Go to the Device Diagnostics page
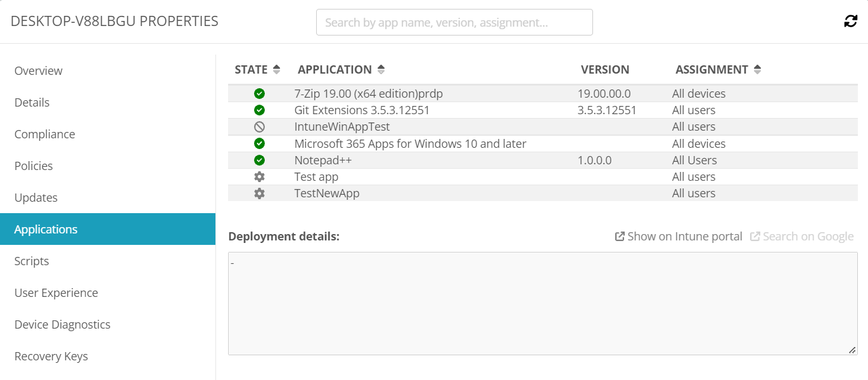 (63, 325)
